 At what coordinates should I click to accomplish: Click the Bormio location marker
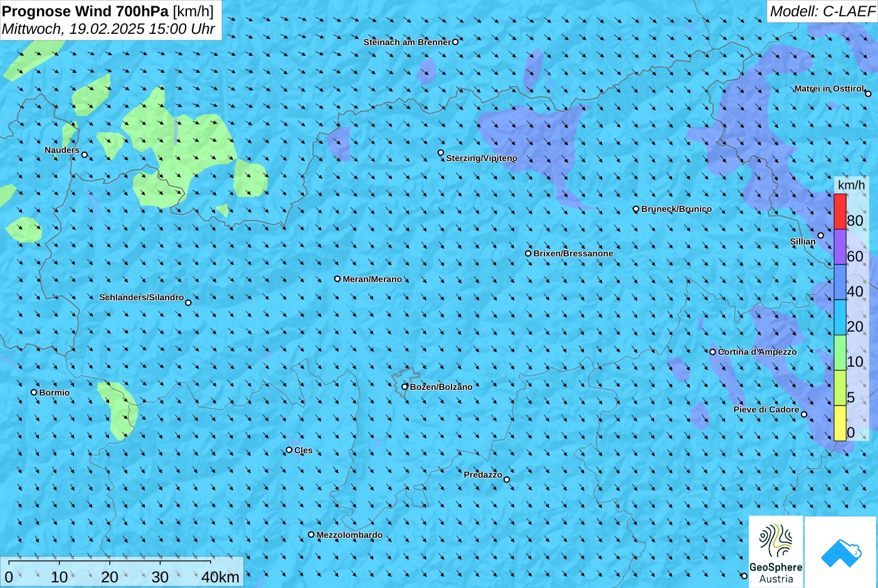34,392
